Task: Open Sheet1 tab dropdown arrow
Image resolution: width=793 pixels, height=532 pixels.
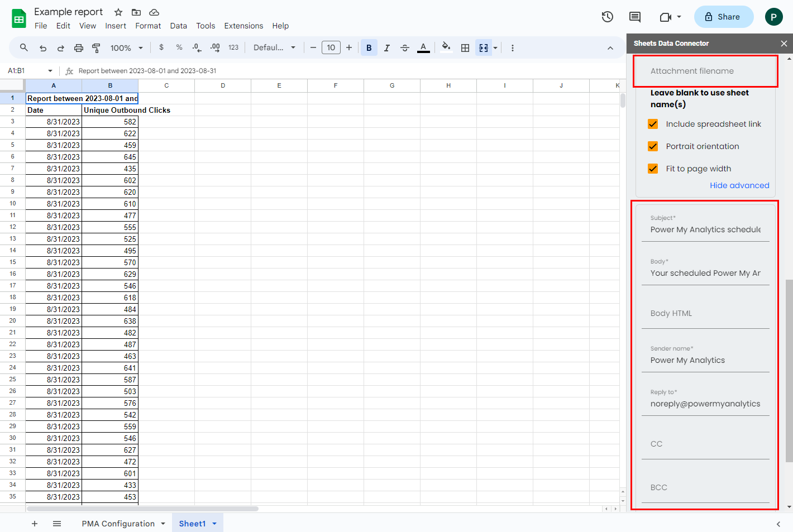Action: pos(214,524)
